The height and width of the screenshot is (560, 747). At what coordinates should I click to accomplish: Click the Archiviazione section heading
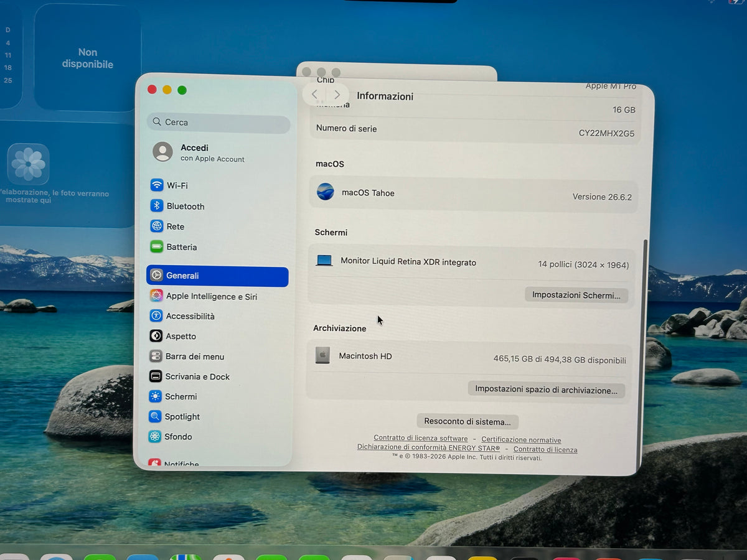point(340,328)
